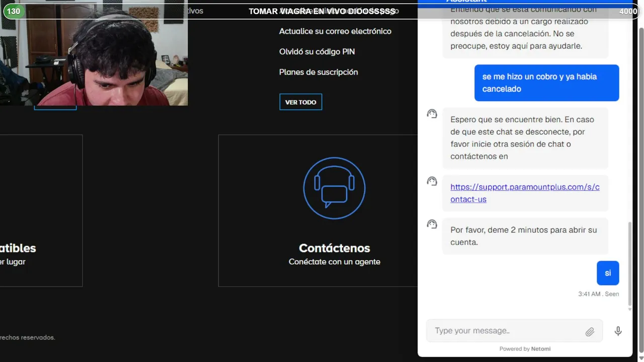Click the blue 'si' message bubble
Screen dimensions: 644x362
[x=608, y=273]
